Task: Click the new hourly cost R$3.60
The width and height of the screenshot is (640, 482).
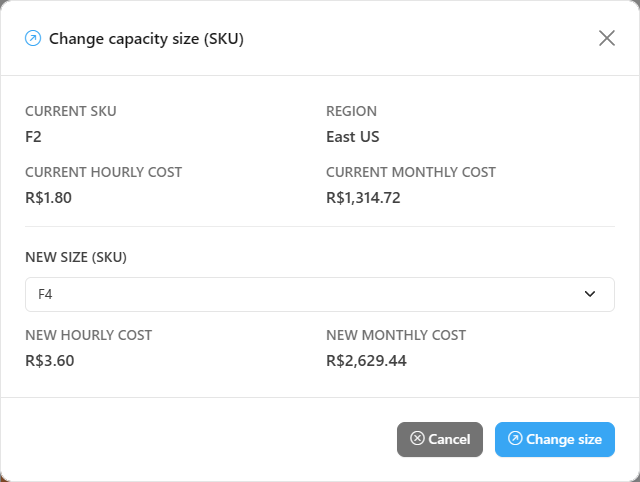Action: coord(50,361)
